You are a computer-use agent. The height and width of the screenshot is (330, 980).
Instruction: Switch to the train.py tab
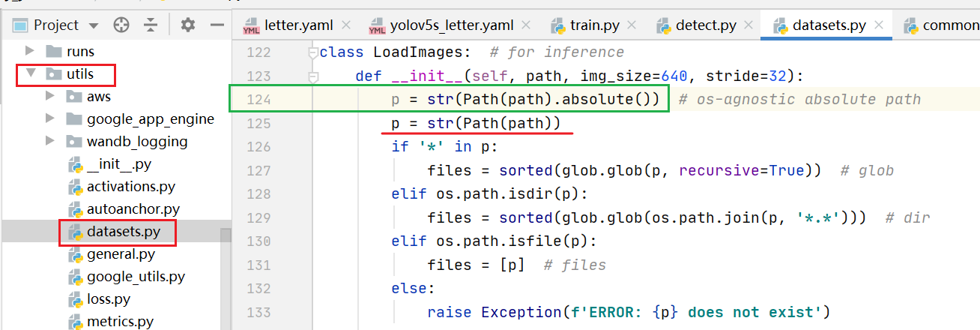pyautogui.click(x=595, y=25)
